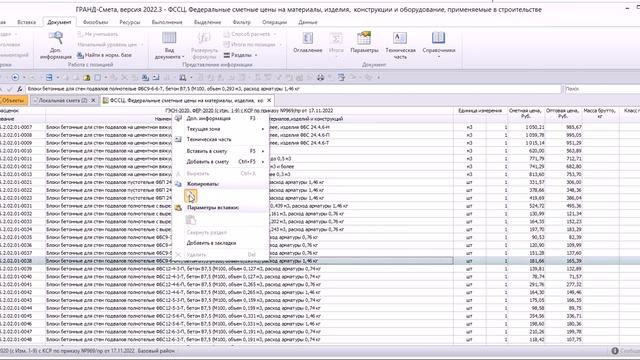640x360 pixels.
Task: Open Техническая часть in the ribbon
Action: pyautogui.click(x=400, y=45)
